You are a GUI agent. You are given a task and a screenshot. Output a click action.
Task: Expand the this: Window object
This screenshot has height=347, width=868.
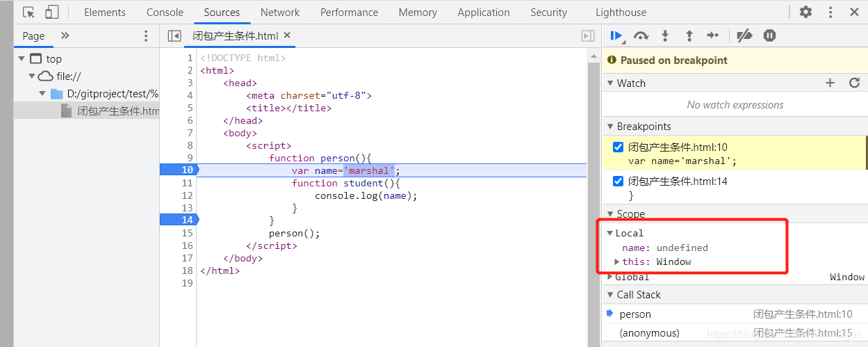(x=616, y=261)
